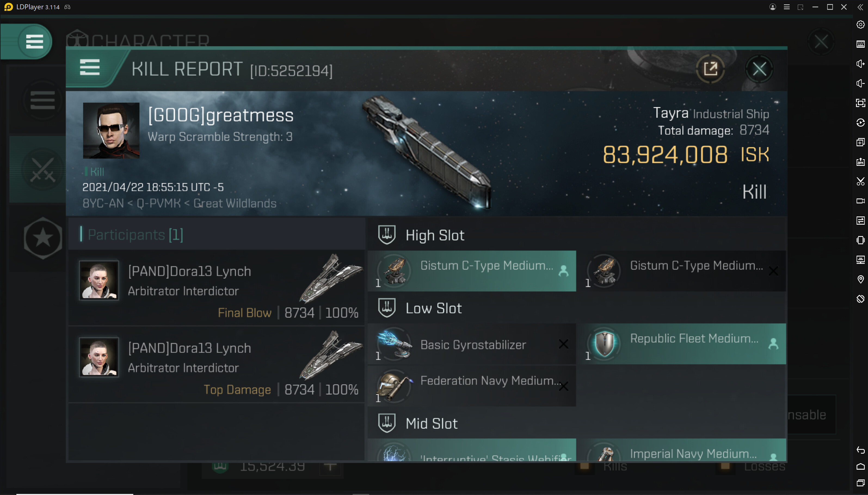The height and width of the screenshot is (495, 868).
Task: Select the highlighted Gistum C-Type Medium module
Action: click(x=472, y=271)
